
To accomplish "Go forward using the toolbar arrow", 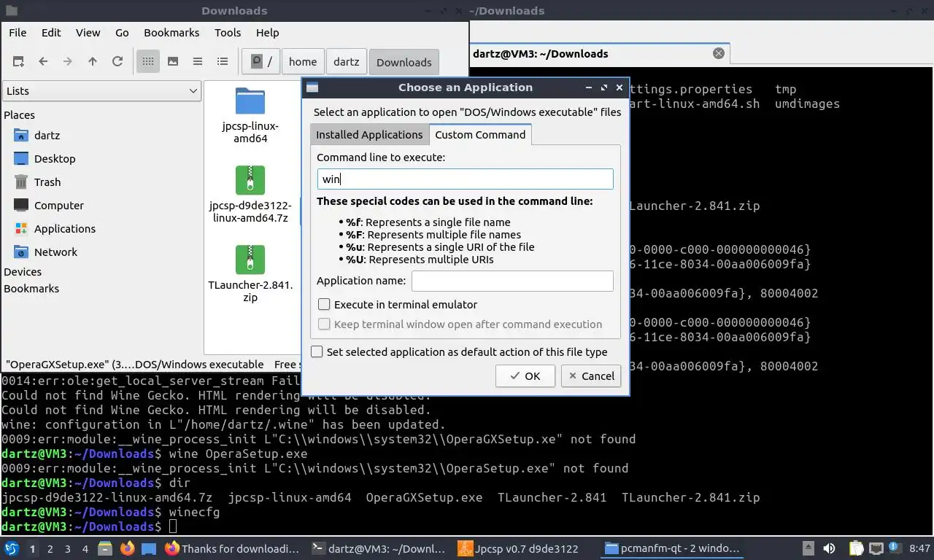I will (x=68, y=62).
